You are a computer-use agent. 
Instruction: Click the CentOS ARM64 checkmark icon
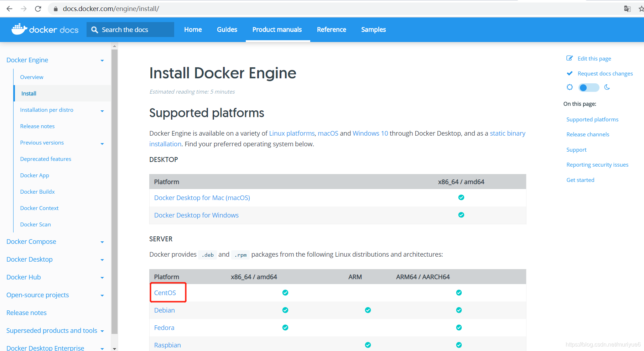459,293
